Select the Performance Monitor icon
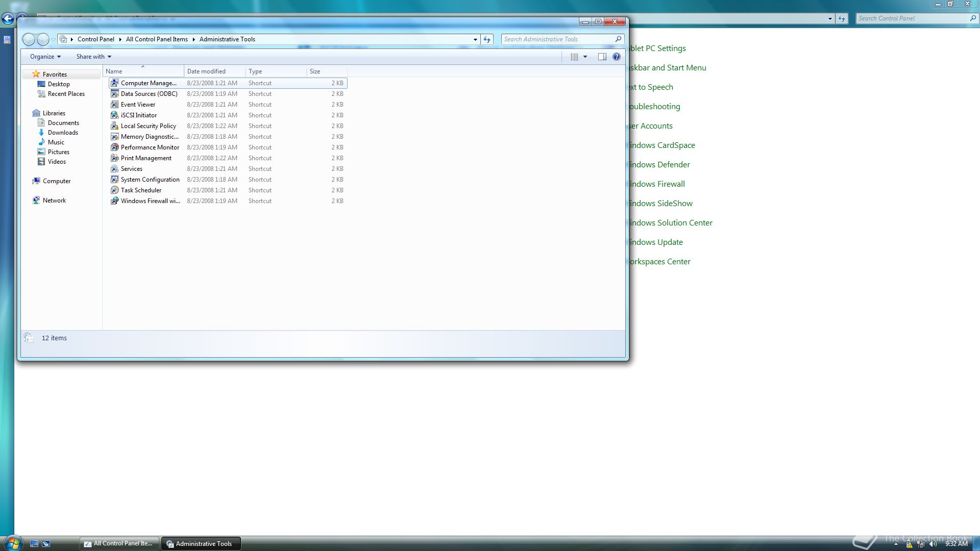The height and width of the screenshot is (551, 980). 115,147
